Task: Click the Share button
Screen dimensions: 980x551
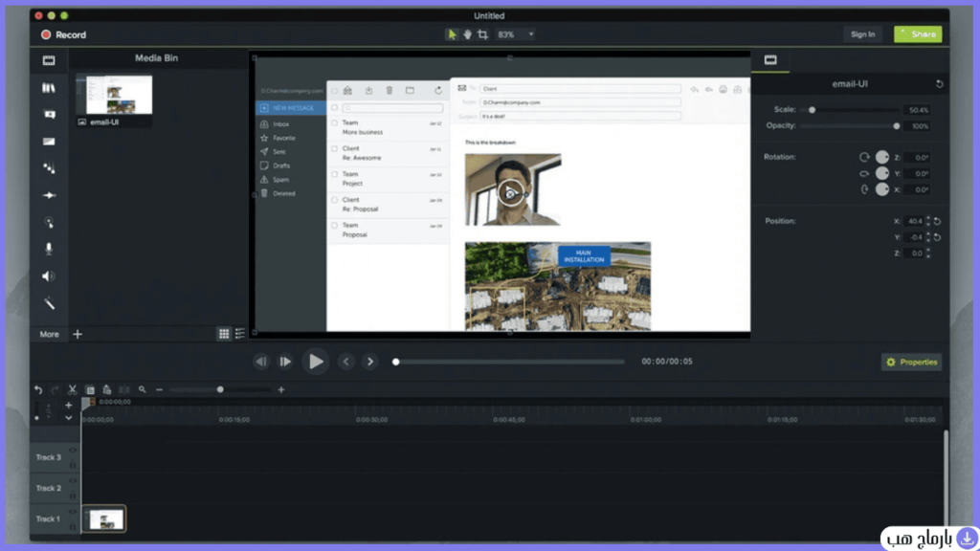Action: pyautogui.click(x=918, y=34)
